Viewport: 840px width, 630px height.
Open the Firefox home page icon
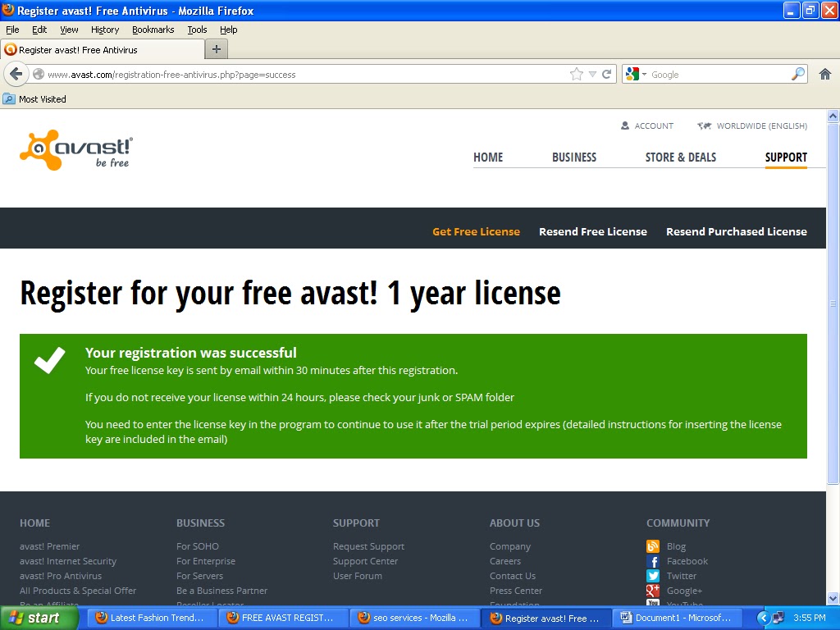pyautogui.click(x=825, y=75)
